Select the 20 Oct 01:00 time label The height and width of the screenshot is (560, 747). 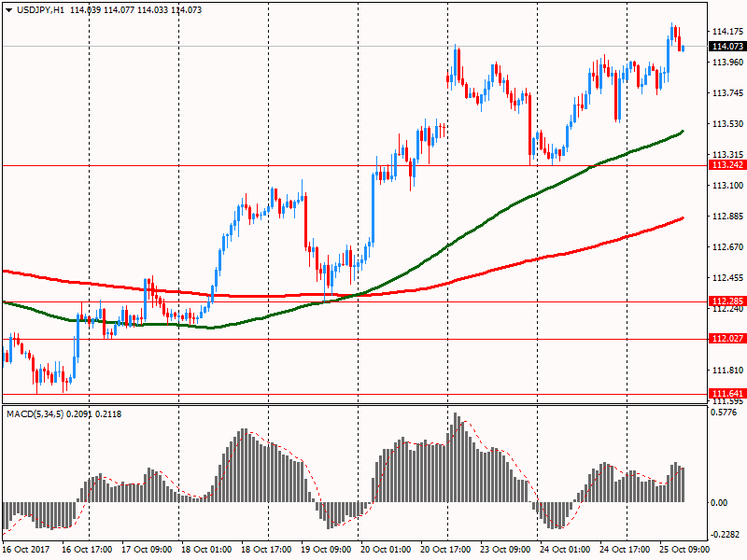[x=386, y=549]
